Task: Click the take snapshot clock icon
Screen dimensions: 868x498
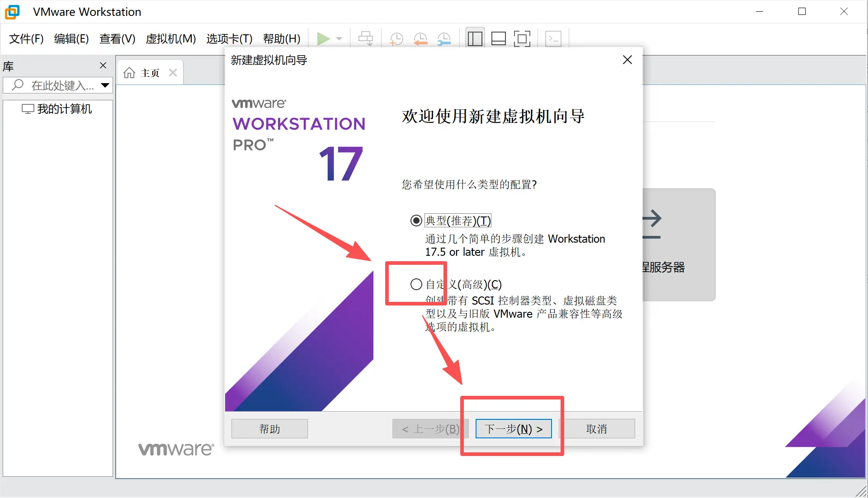Action: click(x=396, y=39)
